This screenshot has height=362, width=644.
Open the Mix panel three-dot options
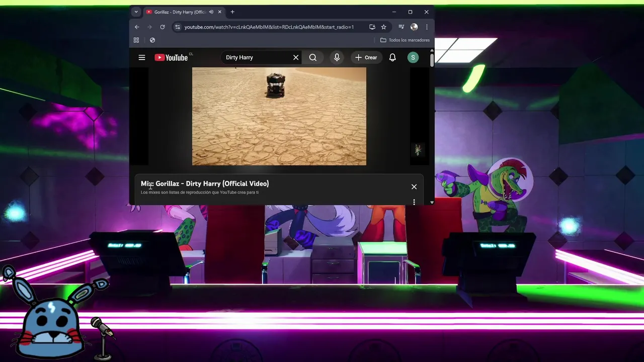(x=414, y=202)
